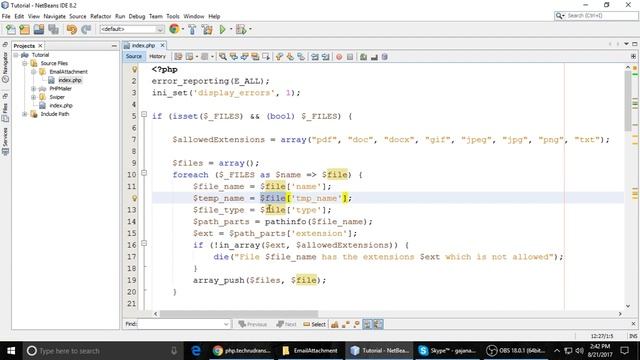Click the editor vertical scrollbar thumb
Image resolution: width=640 pixels, height=360 pixels.
[x=628, y=101]
